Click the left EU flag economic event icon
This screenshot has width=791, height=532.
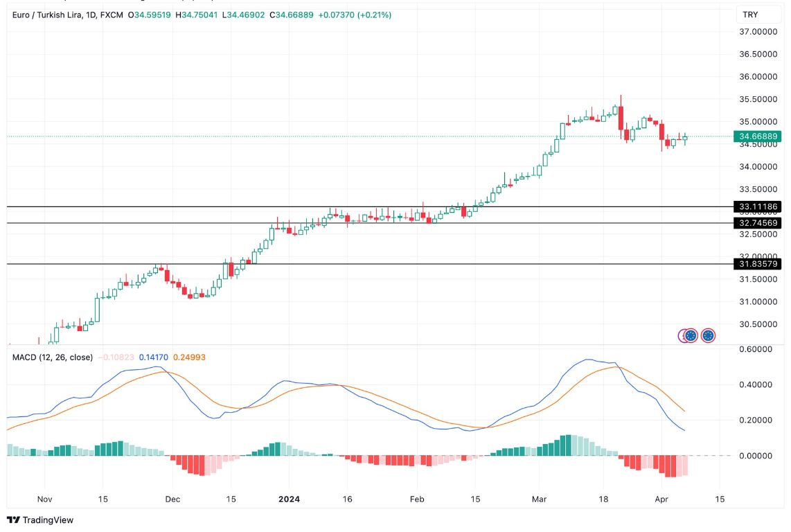(x=690, y=335)
